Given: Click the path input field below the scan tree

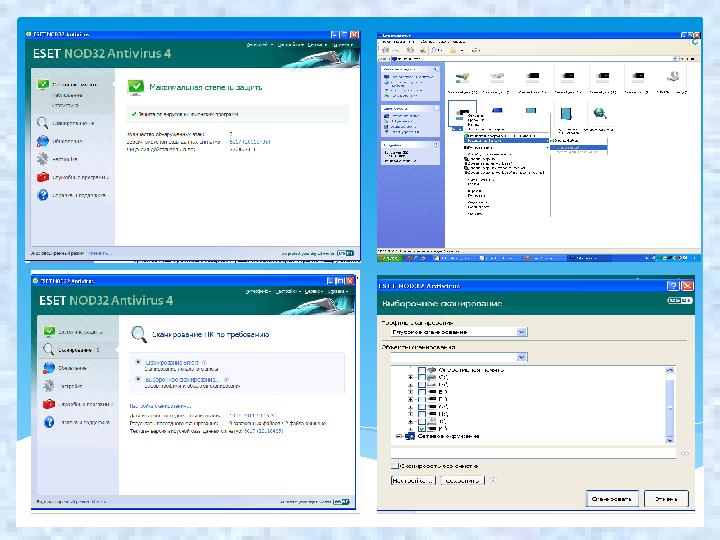Looking at the screenshot, I should pyautogui.click(x=533, y=452).
